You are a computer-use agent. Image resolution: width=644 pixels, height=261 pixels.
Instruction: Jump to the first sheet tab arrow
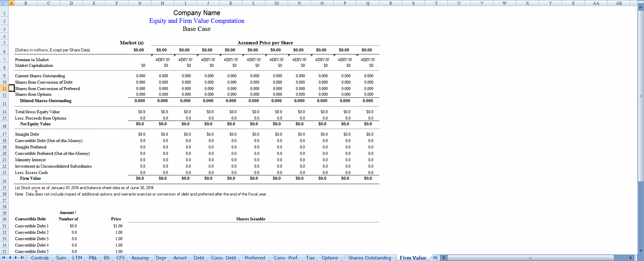pos(3,258)
